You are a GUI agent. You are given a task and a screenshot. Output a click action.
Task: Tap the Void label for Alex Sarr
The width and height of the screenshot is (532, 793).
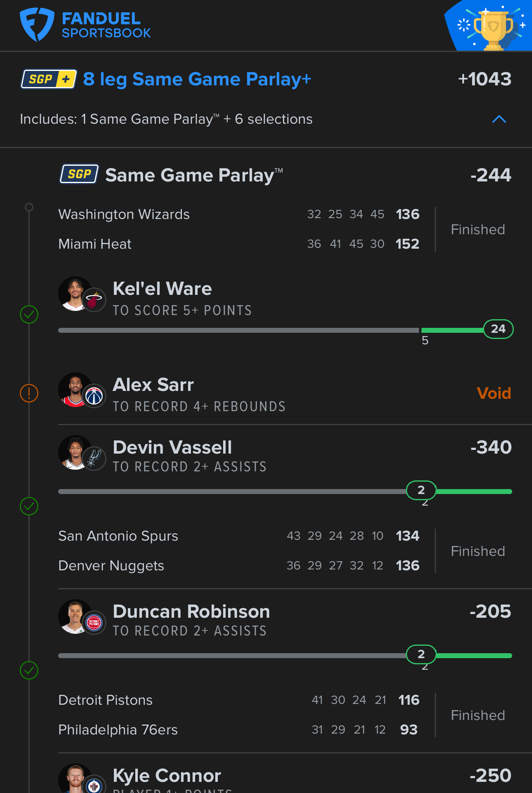pyautogui.click(x=494, y=393)
